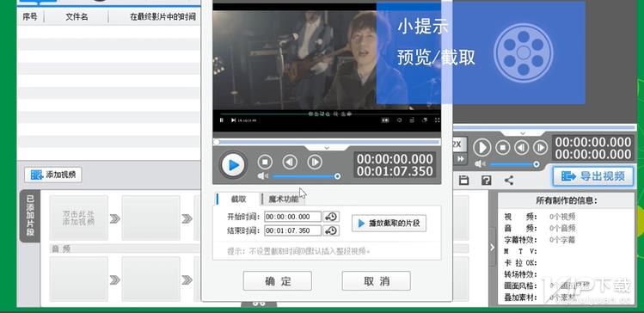The height and width of the screenshot is (313, 644).
Task: Play the clip in the trim dialog
Action: pyautogui.click(x=233, y=165)
